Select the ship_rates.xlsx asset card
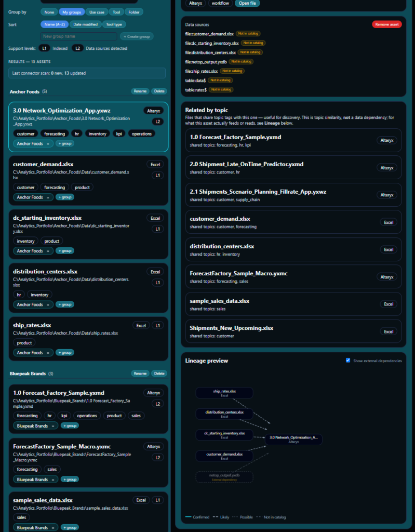This screenshot has width=415, height=532. pos(88,339)
